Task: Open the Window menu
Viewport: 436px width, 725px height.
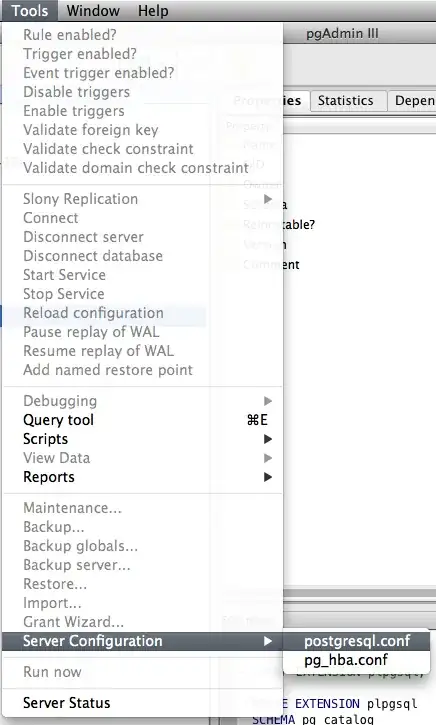Action: 93,10
